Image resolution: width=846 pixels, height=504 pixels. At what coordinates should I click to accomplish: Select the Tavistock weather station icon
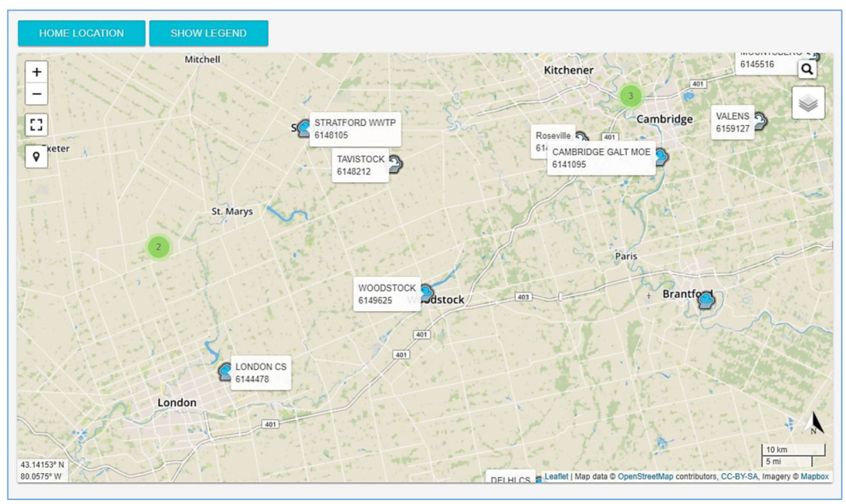[394, 164]
